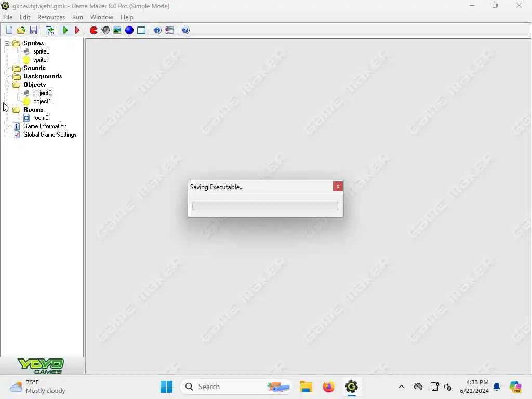The width and height of the screenshot is (532, 399).
Task: Open Firefox from taskbar
Action: pos(328,387)
